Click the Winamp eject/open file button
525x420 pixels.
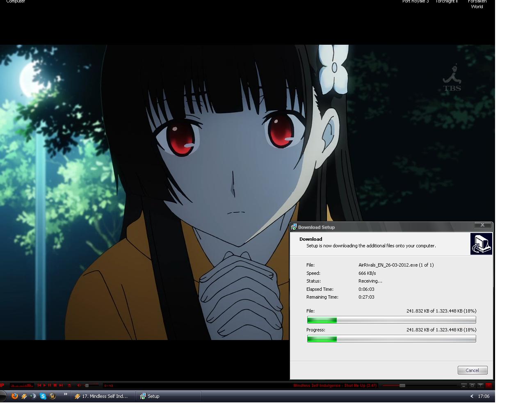[69, 386]
